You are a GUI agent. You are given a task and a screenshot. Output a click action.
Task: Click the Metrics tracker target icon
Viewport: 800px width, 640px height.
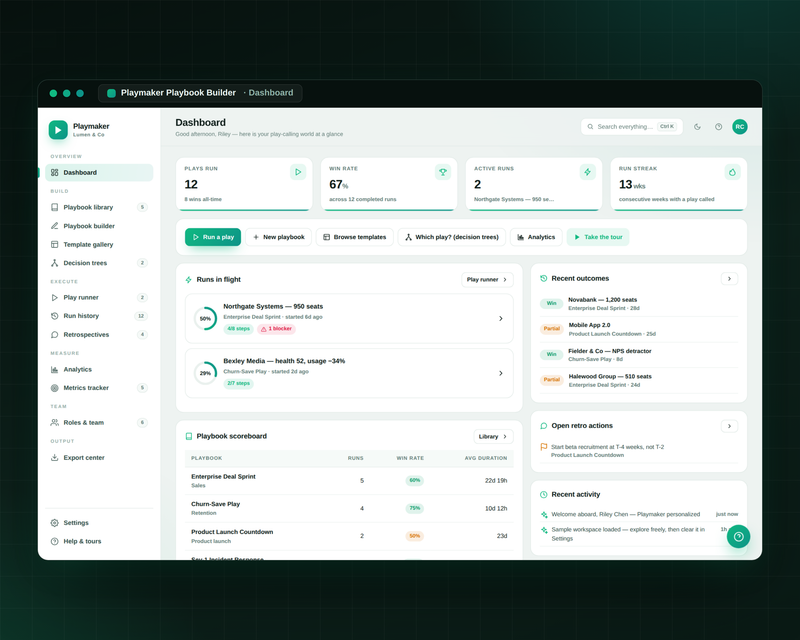tap(55, 388)
